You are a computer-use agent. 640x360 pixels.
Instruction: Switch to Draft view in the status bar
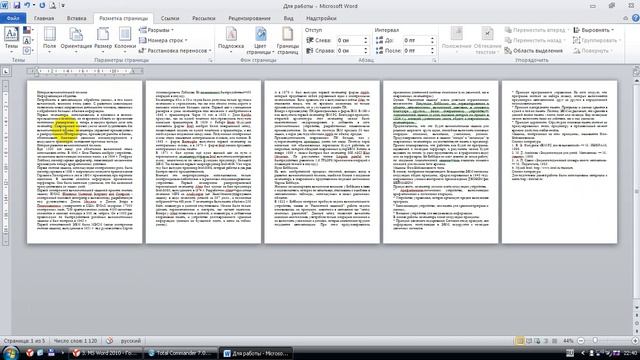(x=554, y=340)
